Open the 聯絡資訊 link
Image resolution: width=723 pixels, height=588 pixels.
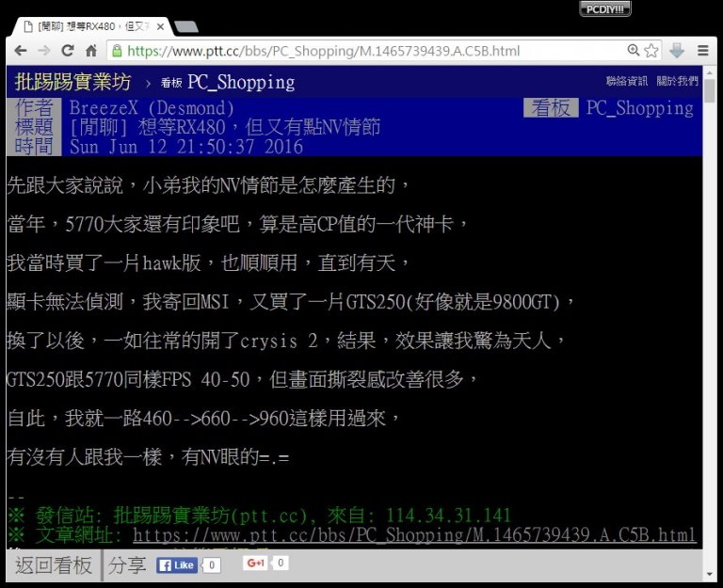point(627,81)
